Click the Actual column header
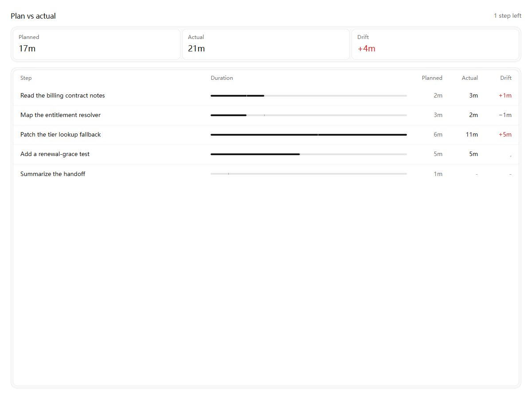Image resolution: width=532 pixels, height=399 pixels. click(x=470, y=78)
